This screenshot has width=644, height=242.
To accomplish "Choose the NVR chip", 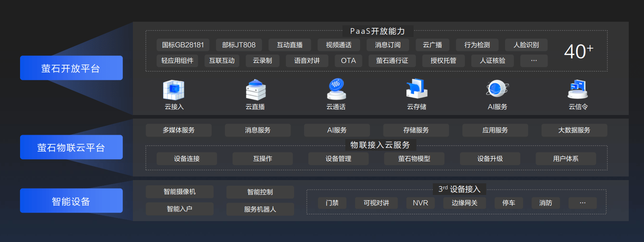I will click(421, 203).
